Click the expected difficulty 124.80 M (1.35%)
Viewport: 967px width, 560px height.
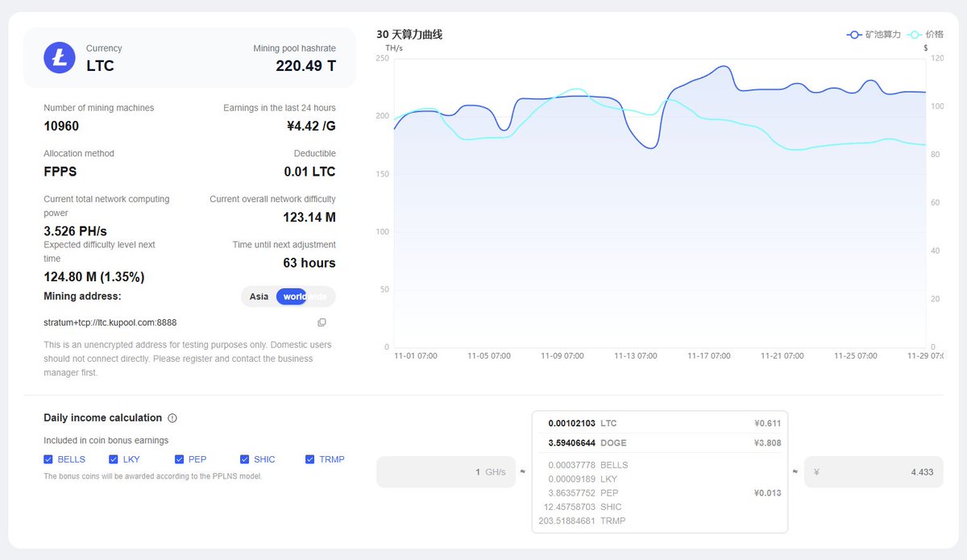click(94, 277)
